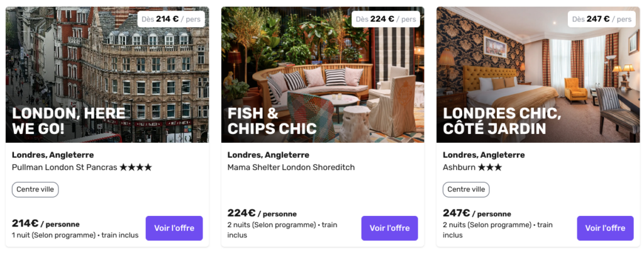Click the Mama Shelter London Shoreditch name
This screenshot has width=644, height=253.
click(x=291, y=167)
